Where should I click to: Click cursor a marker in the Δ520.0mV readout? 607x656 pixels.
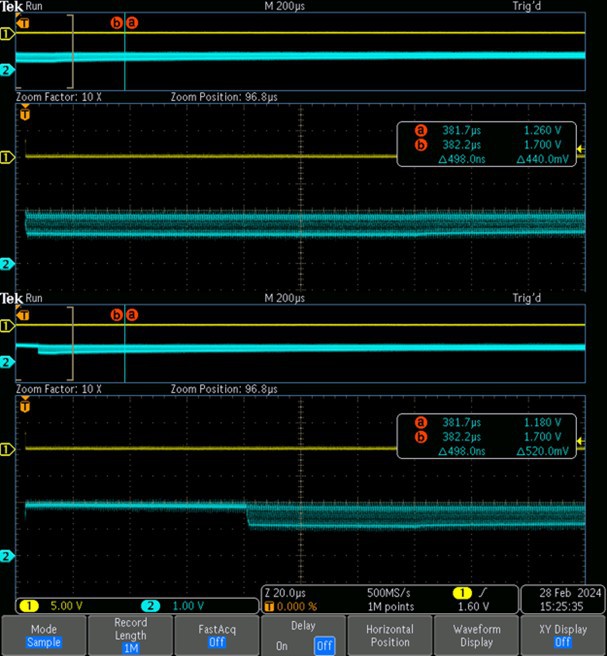(x=421, y=422)
